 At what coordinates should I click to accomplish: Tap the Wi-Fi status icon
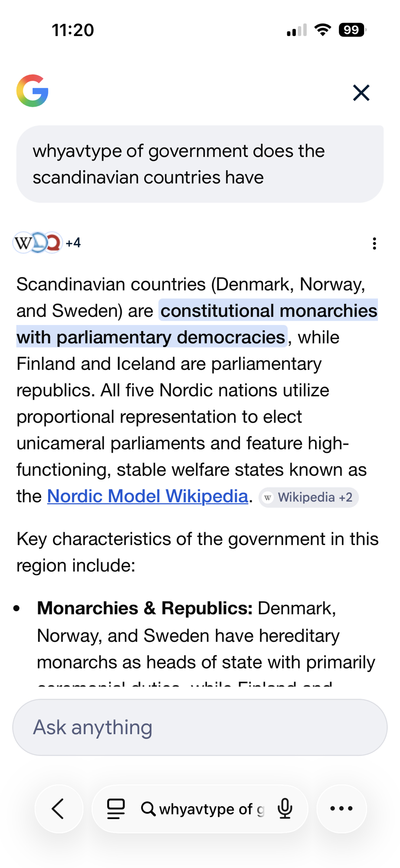323,30
